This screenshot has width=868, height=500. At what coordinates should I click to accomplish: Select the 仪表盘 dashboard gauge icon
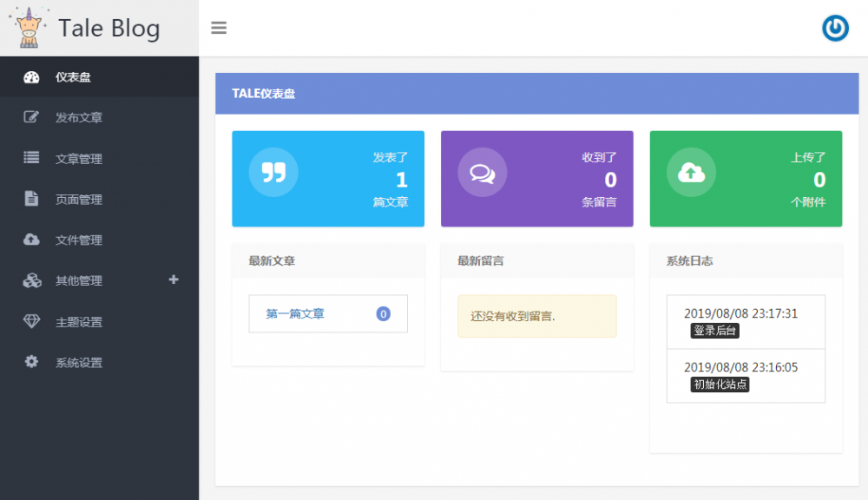click(31, 76)
